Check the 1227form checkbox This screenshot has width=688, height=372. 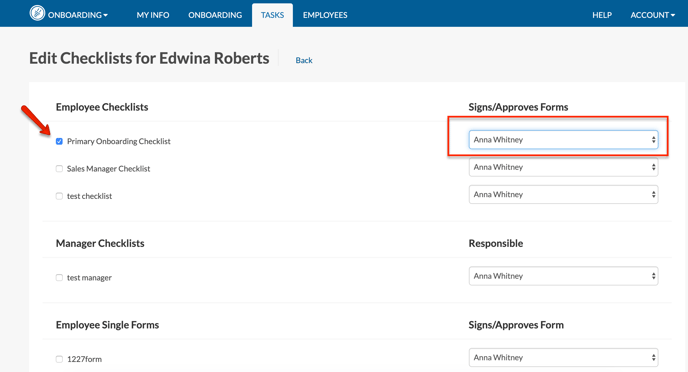pos(59,359)
